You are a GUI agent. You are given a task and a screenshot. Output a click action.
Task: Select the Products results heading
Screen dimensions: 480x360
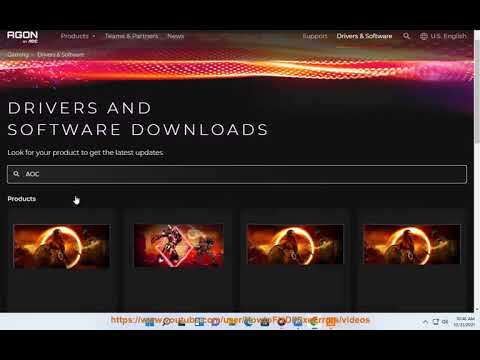pyautogui.click(x=22, y=199)
